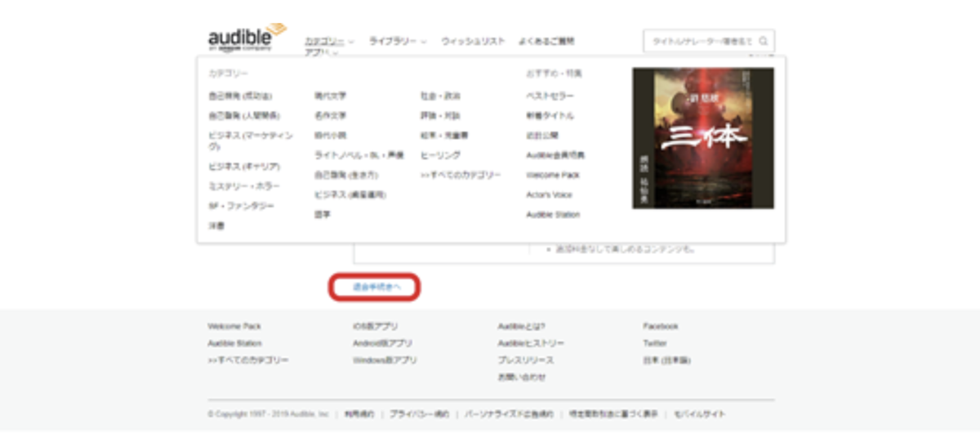Open Audible Station link in footer
980x442 pixels.
click(x=234, y=343)
